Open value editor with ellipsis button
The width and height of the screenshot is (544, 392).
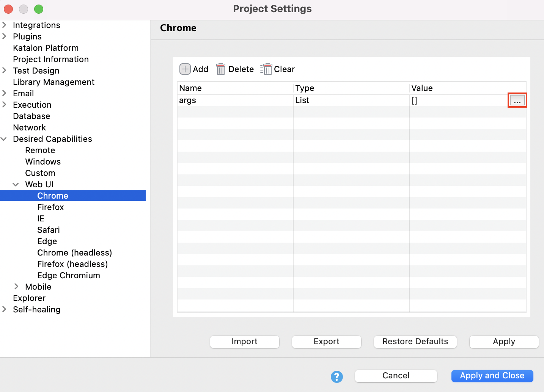pyautogui.click(x=517, y=100)
